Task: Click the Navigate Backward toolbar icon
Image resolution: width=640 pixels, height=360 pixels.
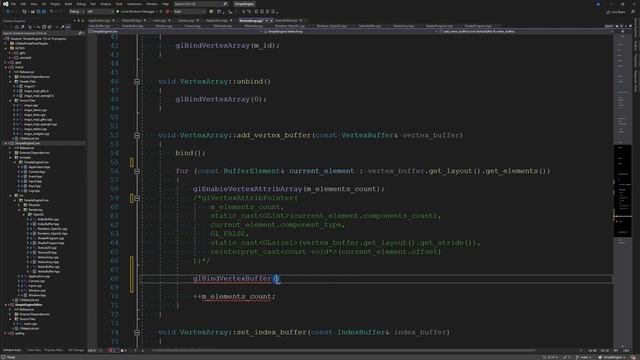Action: (8, 12)
